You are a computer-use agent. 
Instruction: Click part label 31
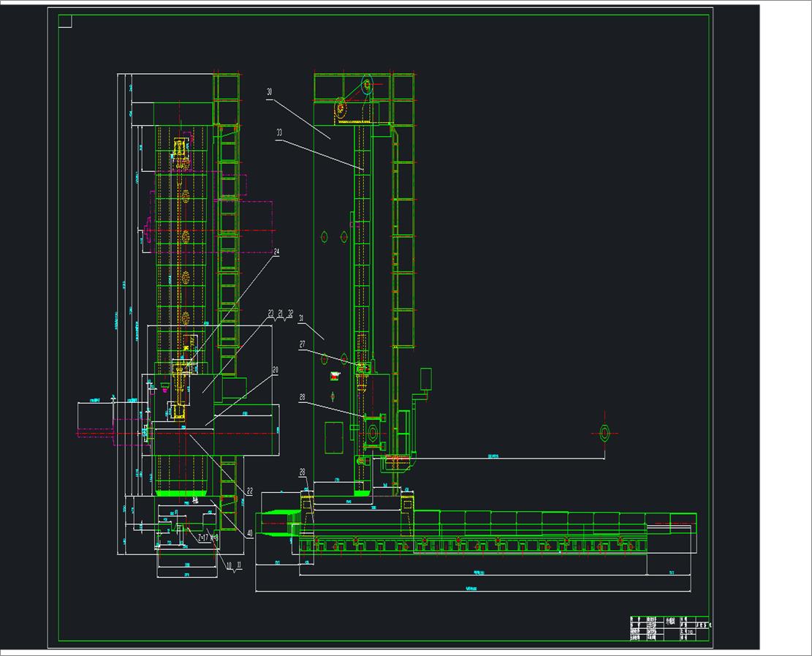pos(300,318)
